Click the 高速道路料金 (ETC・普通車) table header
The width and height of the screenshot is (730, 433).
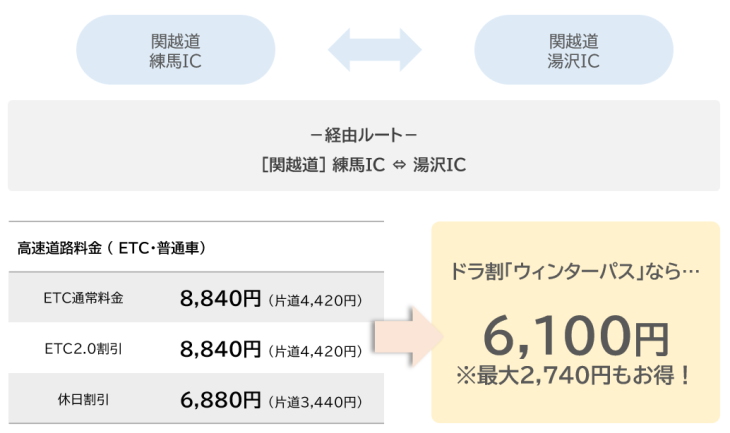(x=111, y=247)
